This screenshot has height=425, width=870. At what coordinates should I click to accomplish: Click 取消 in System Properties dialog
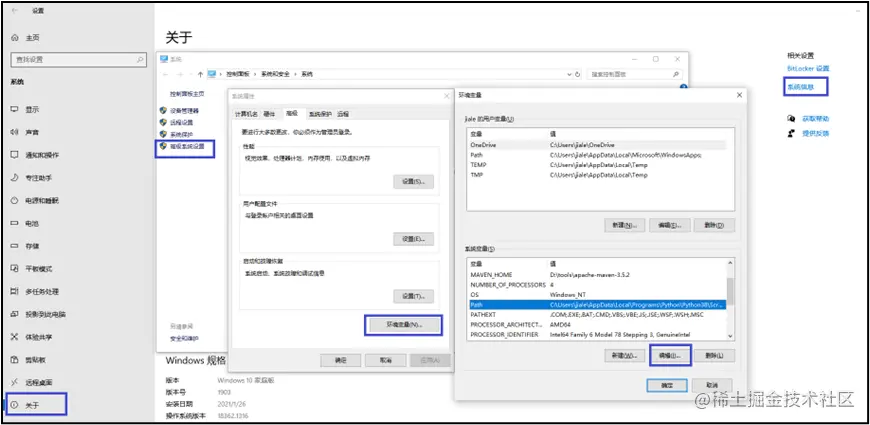(x=386, y=360)
